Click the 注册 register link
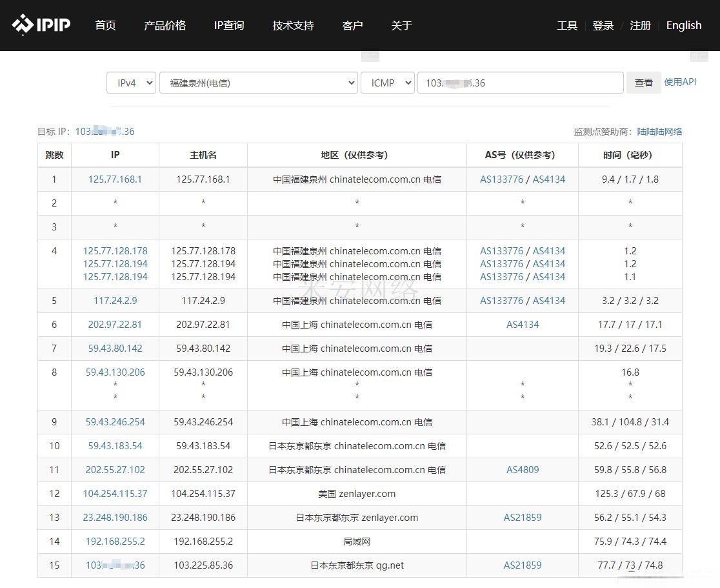This screenshot has height=588, width=720. click(x=640, y=25)
